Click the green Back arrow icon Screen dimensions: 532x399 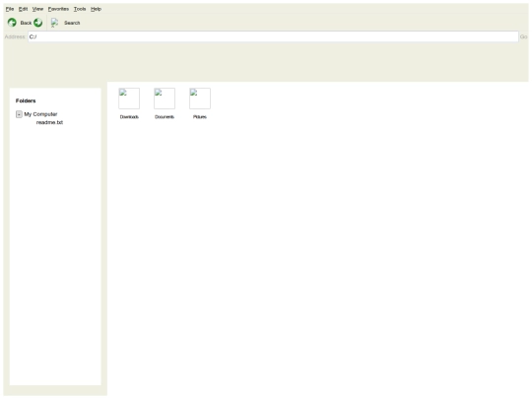[x=12, y=23]
